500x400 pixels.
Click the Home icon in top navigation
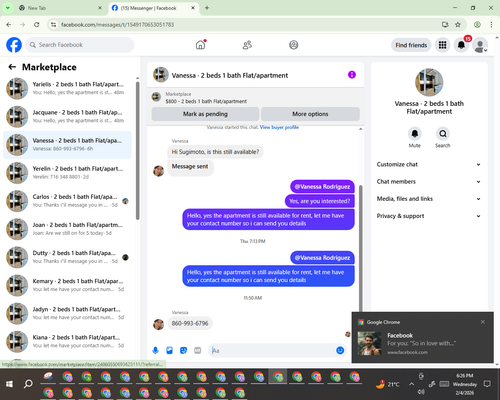(200, 45)
